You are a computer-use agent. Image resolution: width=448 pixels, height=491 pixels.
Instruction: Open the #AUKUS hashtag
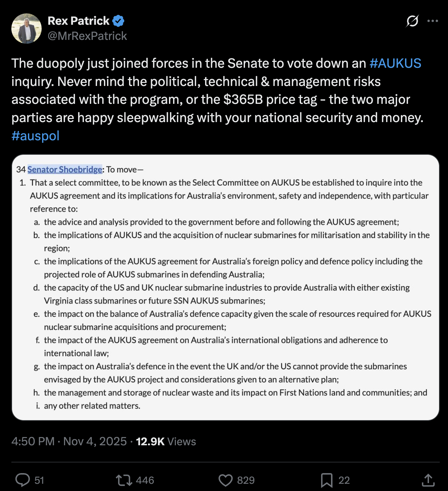395,64
